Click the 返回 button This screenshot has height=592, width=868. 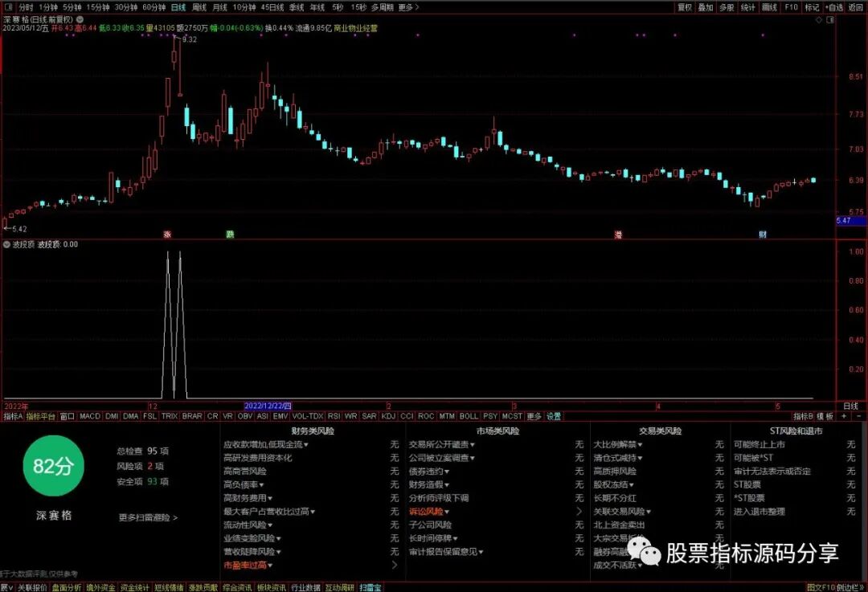click(x=854, y=7)
